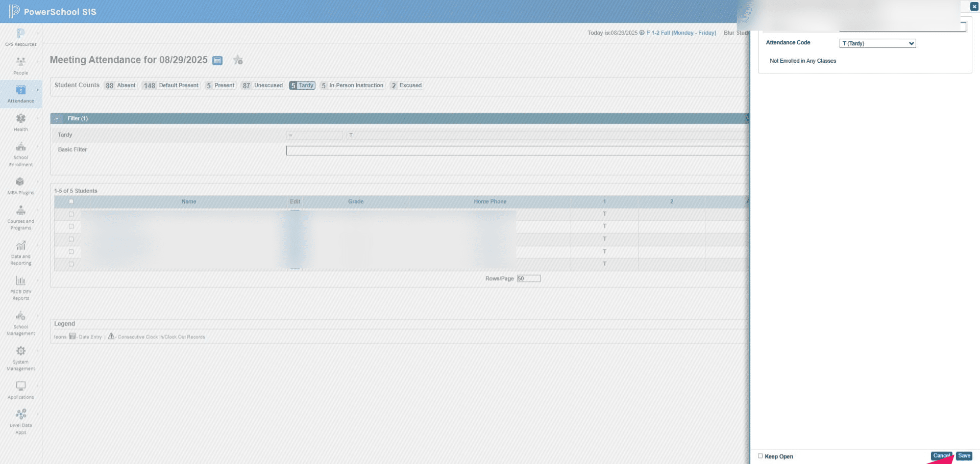Click the '1-5 of 5 Students' text
980x464 pixels.
[76, 191]
